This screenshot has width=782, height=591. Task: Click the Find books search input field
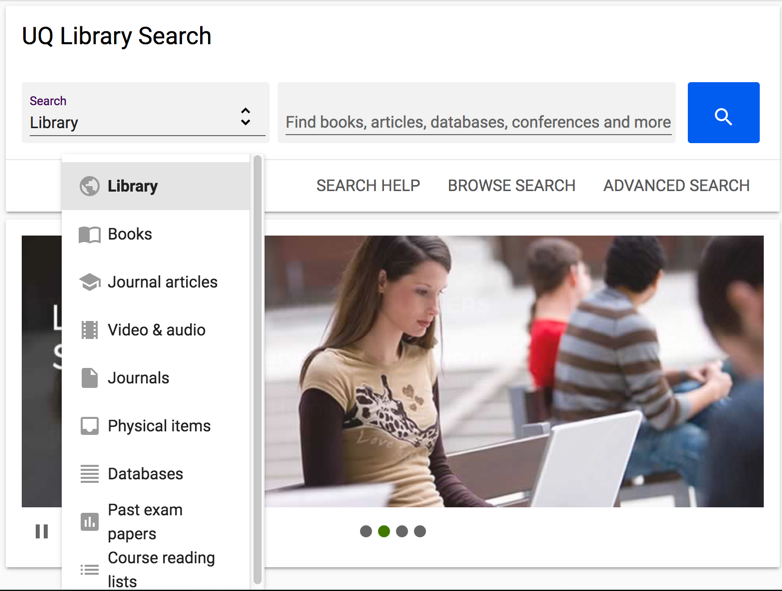(477, 122)
